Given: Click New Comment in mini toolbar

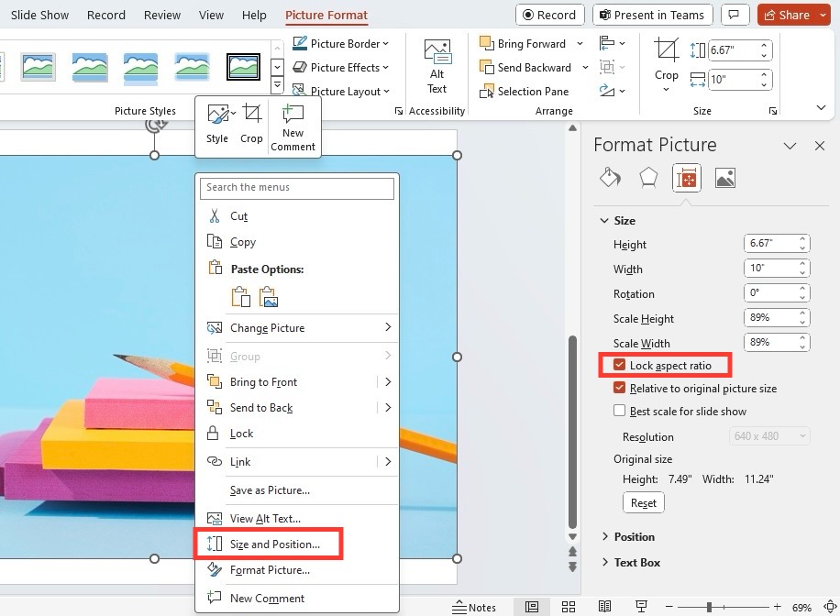Looking at the screenshot, I should coord(293,127).
